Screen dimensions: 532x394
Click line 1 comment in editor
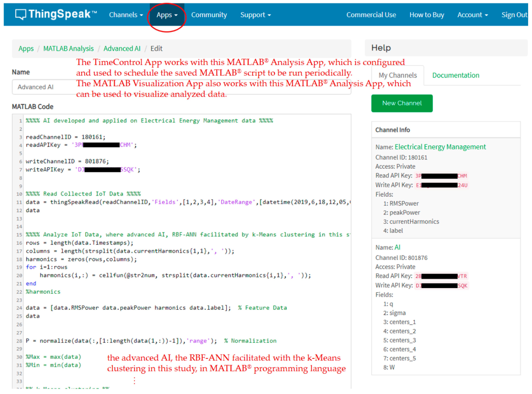(149, 121)
